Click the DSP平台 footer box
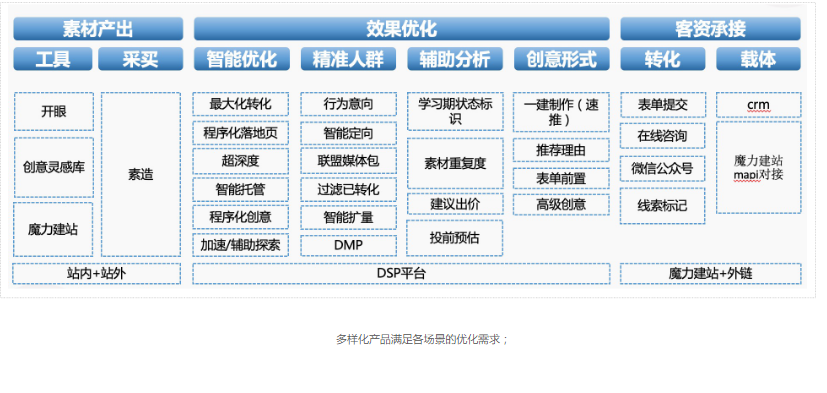827x393 pixels. [x=401, y=274]
